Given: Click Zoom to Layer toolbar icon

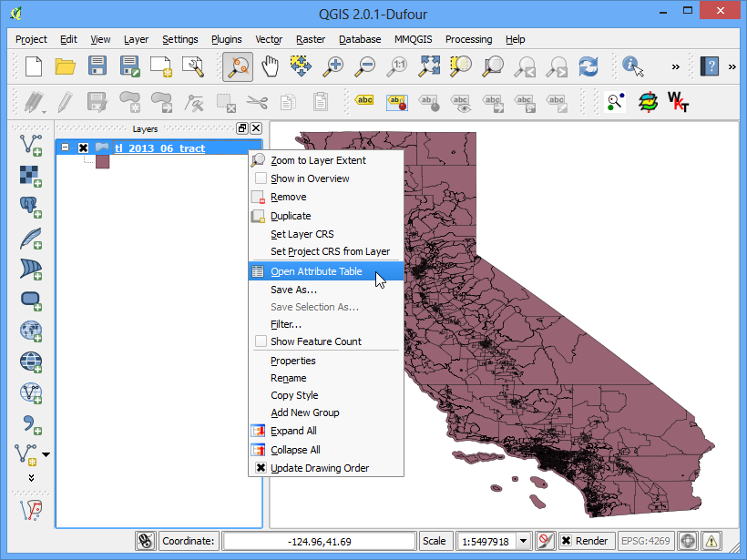Looking at the screenshot, I should click(x=493, y=66).
